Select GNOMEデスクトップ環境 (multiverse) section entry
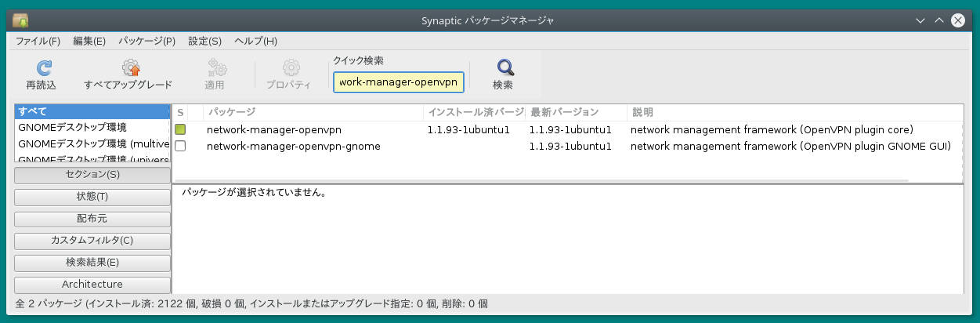The height and width of the screenshot is (323, 980). 92,143
